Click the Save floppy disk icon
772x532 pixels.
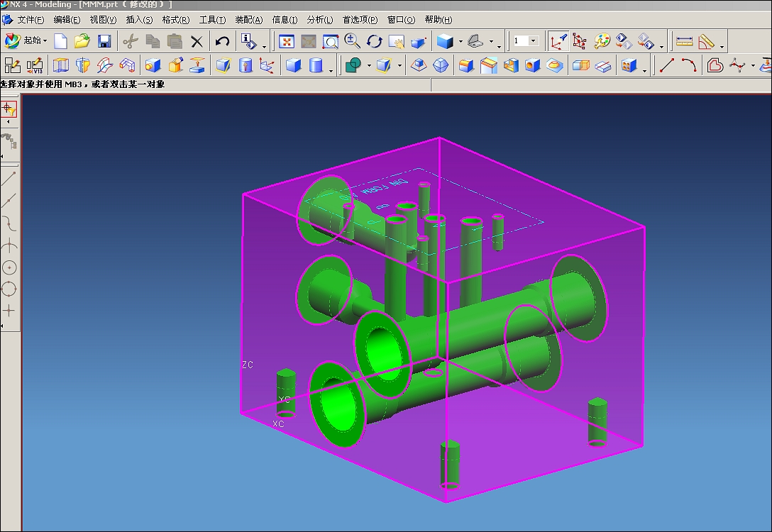(x=104, y=41)
